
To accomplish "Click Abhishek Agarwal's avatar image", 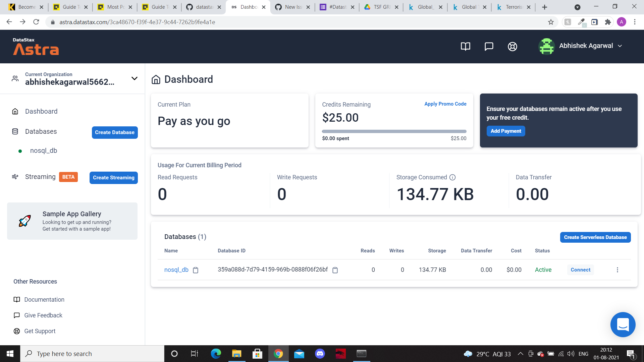I will [546, 46].
